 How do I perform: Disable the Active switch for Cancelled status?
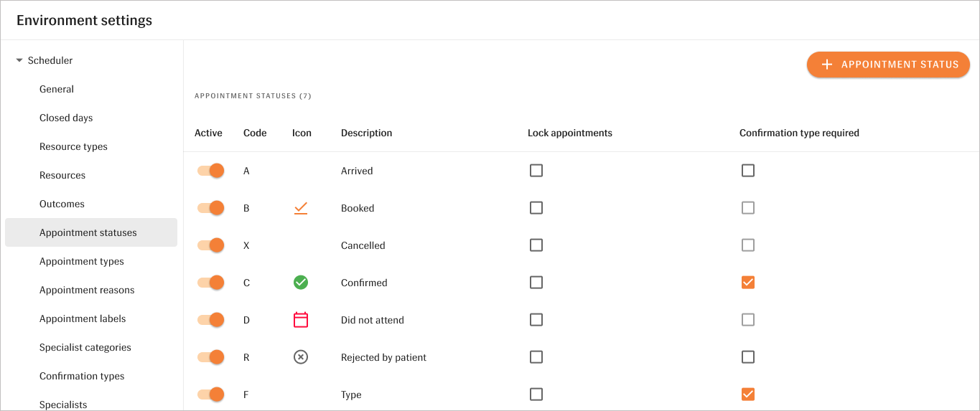[211, 245]
